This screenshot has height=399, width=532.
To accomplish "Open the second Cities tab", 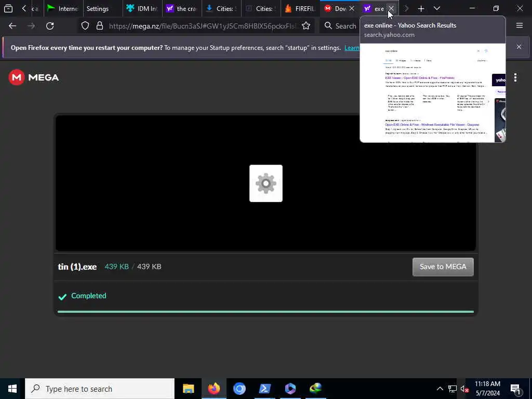I will [x=261, y=8].
